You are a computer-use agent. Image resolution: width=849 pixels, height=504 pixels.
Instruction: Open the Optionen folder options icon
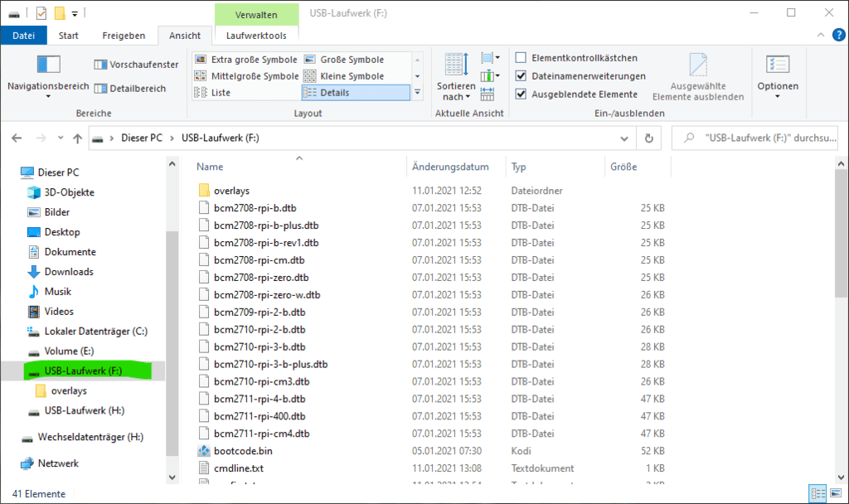pyautogui.click(x=777, y=65)
